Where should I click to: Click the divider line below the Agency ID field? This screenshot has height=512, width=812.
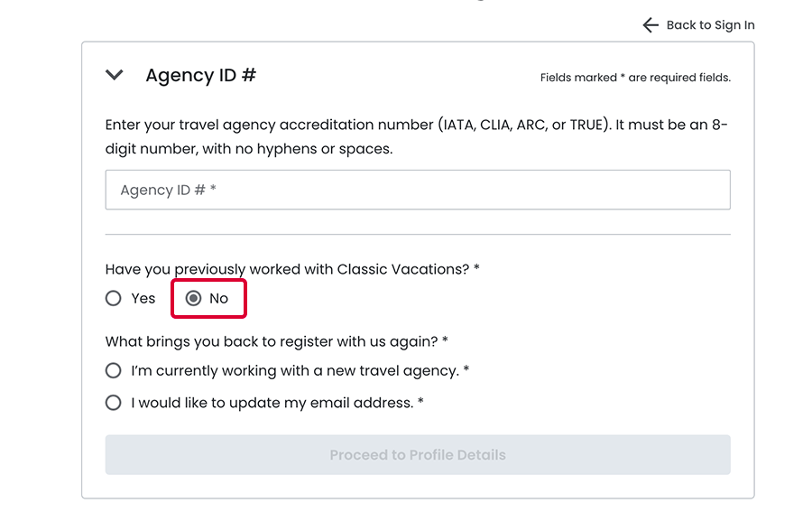coord(417,235)
